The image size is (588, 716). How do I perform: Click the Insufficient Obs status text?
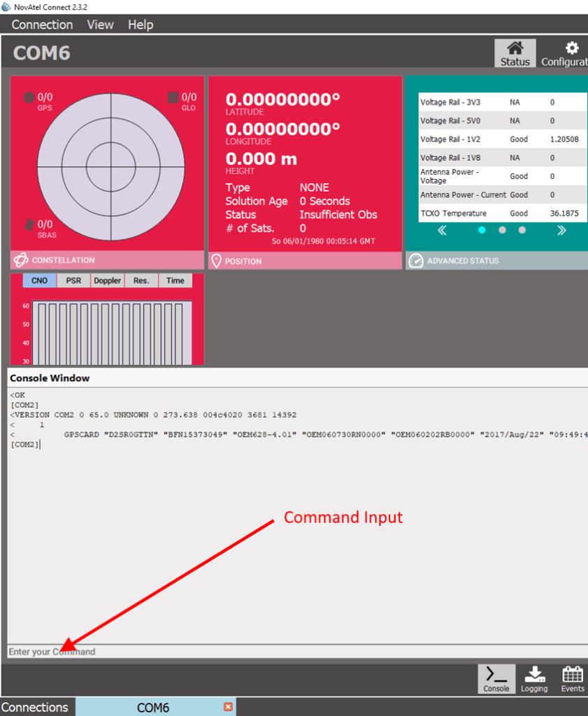tap(338, 215)
